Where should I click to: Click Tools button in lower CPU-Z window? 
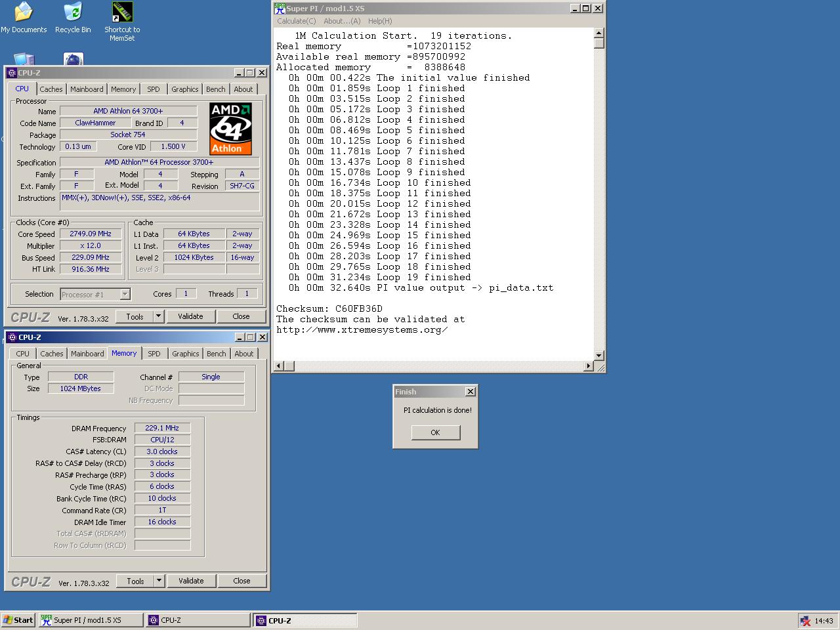pyautogui.click(x=135, y=581)
